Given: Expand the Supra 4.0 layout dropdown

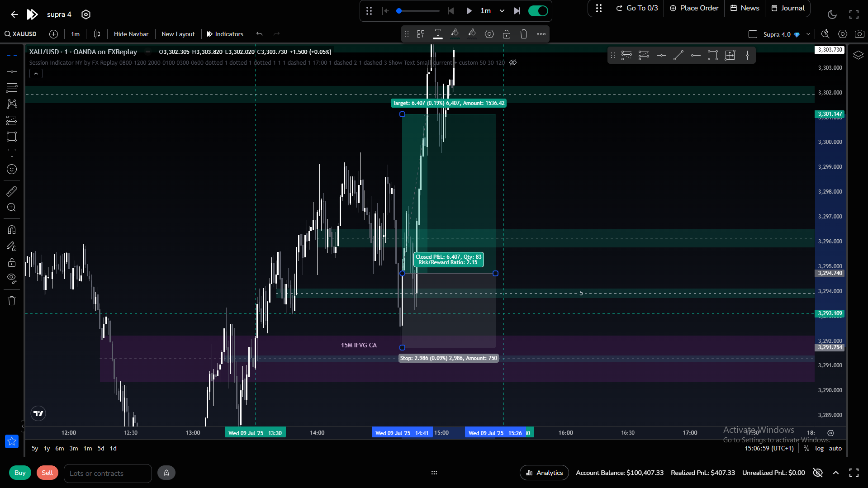Looking at the screenshot, I should 808,34.
